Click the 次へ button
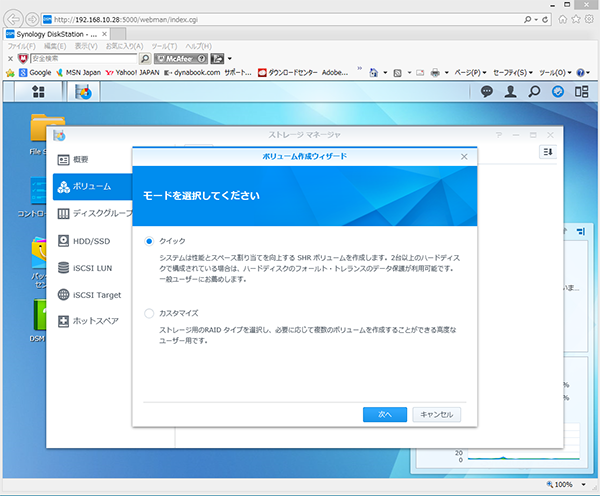 [385, 414]
